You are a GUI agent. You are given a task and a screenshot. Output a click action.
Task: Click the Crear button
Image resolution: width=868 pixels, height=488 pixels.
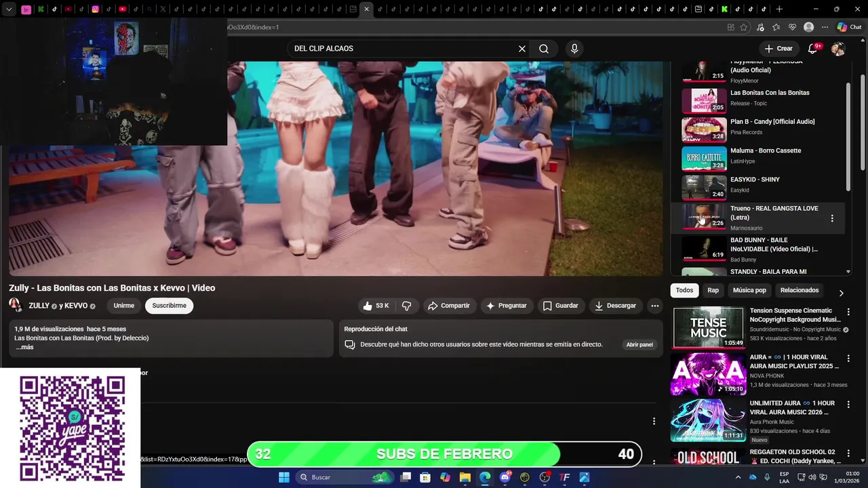click(x=778, y=49)
